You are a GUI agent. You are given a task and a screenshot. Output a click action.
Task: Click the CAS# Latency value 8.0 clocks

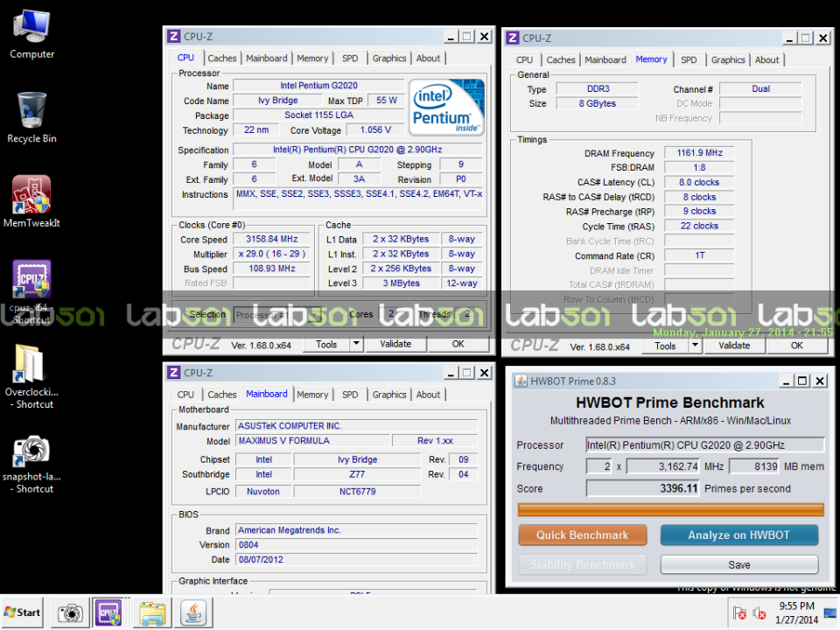click(x=699, y=183)
